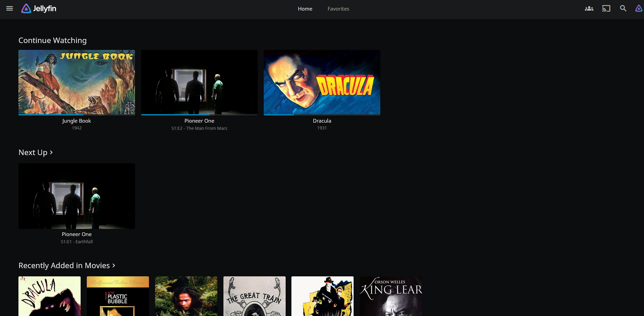Click the Jungle Book title link
Screen dimensions: 644x316
click(77, 121)
